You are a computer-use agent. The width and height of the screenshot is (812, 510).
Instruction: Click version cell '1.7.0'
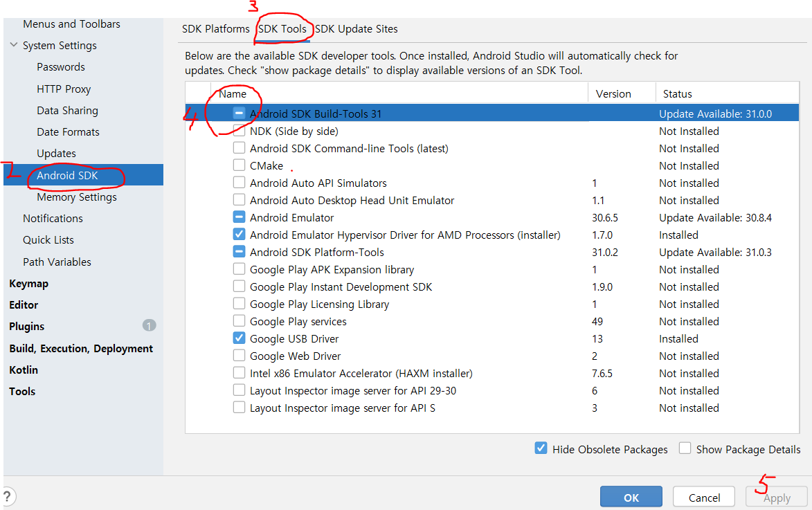click(602, 235)
